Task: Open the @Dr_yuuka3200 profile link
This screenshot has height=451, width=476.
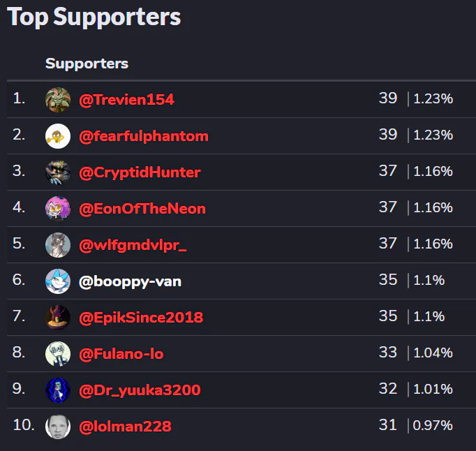Action: click(x=140, y=390)
